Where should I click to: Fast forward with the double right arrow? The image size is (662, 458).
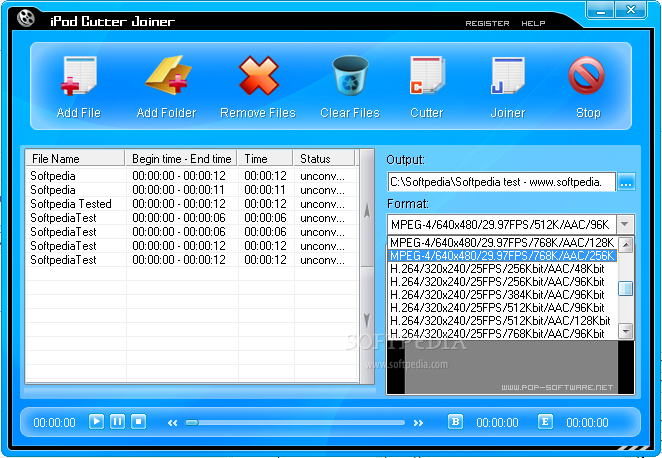point(418,423)
